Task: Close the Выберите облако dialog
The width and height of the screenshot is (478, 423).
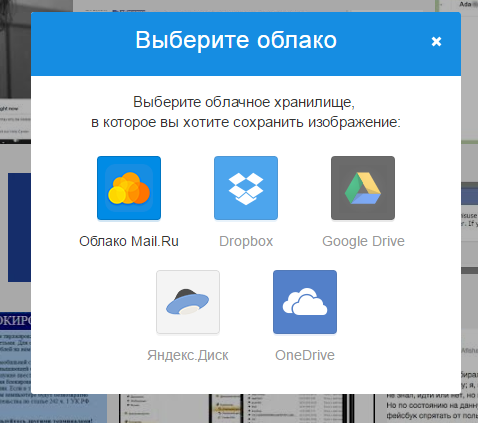Action: pyautogui.click(x=436, y=42)
